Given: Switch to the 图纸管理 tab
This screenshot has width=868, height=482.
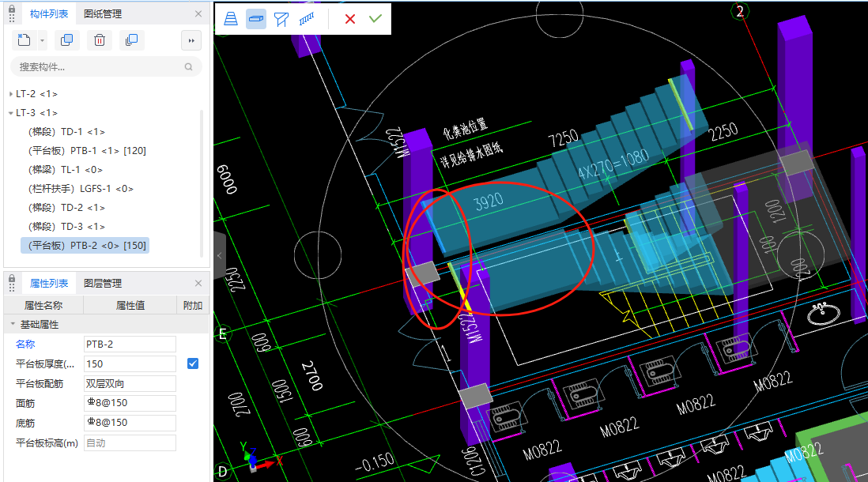Looking at the screenshot, I should pos(103,14).
